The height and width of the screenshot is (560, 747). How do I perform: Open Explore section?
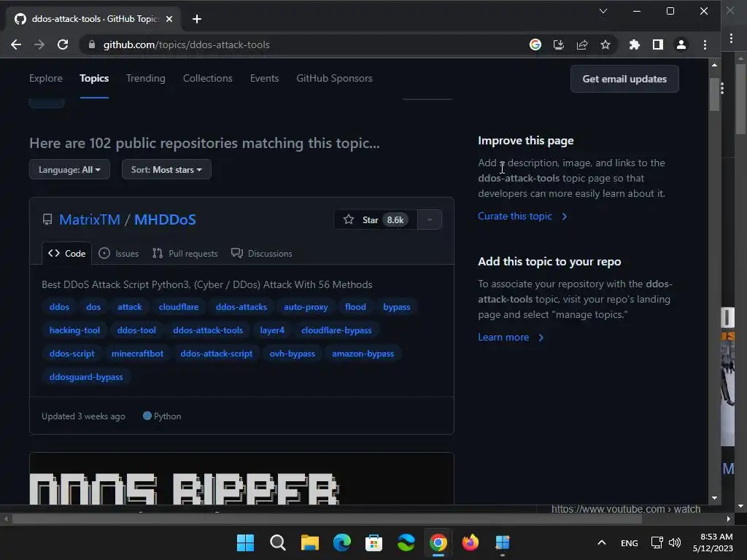(x=46, y=78)
